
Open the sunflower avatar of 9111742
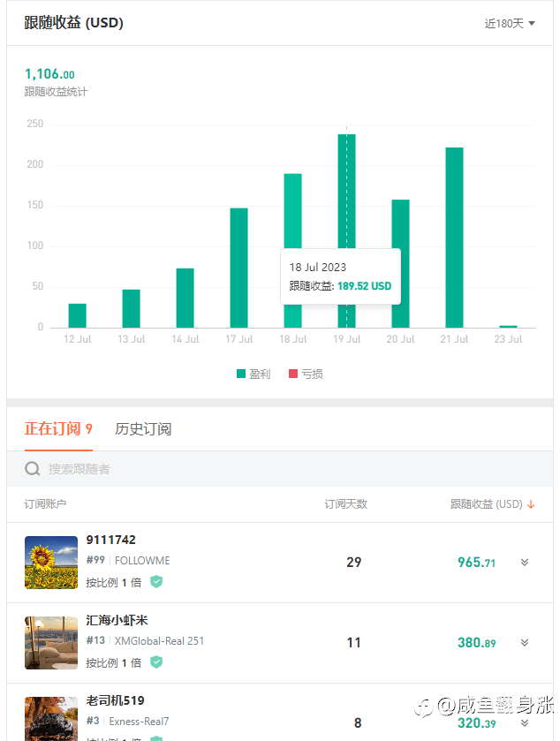(51, 563)
